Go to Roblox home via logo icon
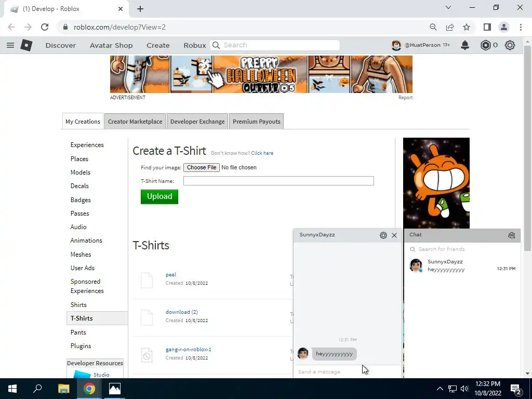Viewport: 532px width, 399px height. point(26,45)
